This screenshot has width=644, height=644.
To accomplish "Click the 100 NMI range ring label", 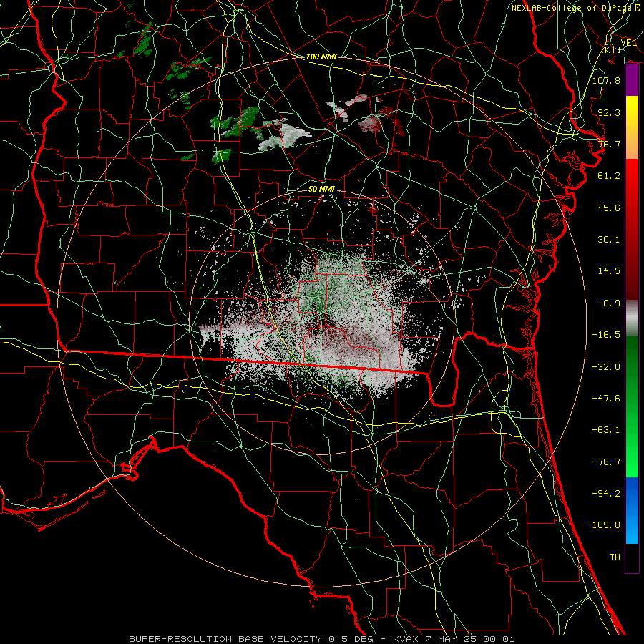I will click(321, 57).
